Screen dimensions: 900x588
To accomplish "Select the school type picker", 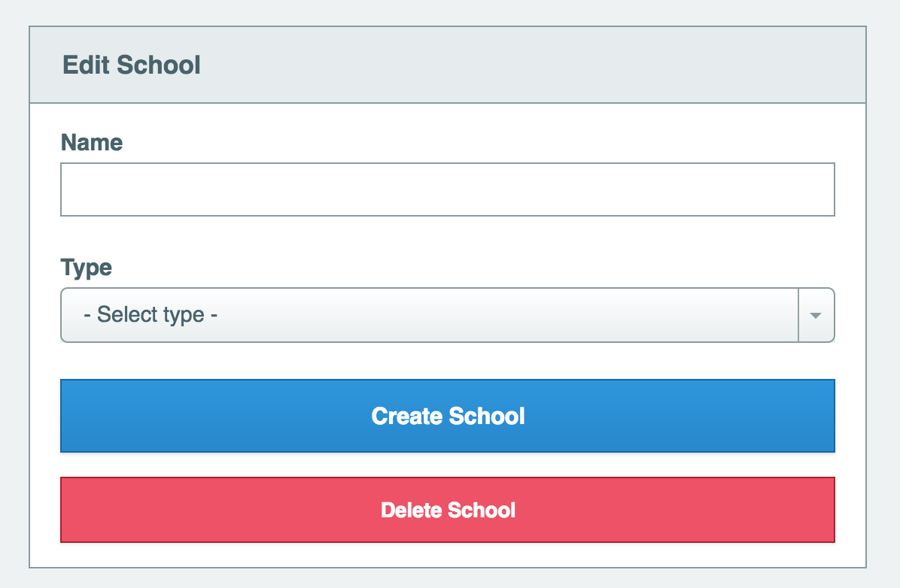I will pyautogui.click(x=448, y=315).
